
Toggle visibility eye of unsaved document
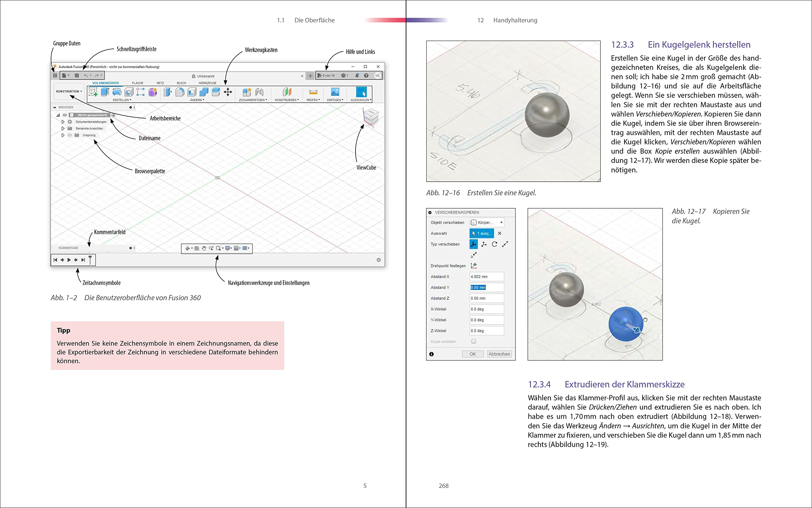65,115
